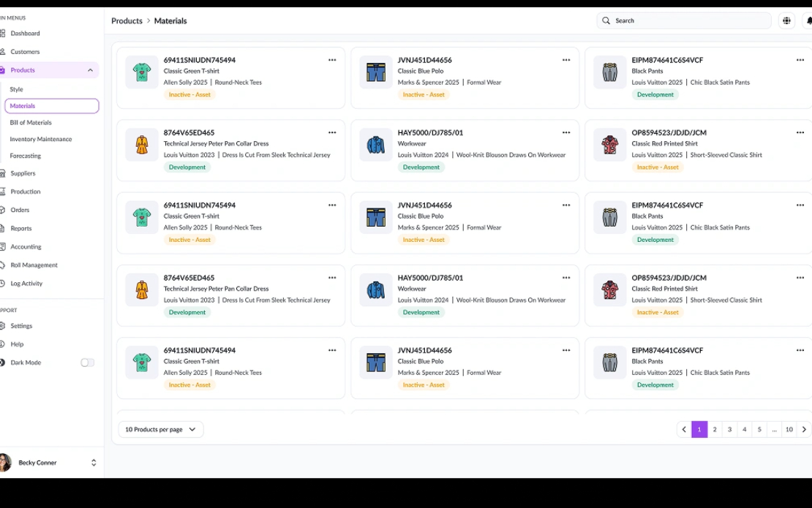The image size is (812, 508).
Task: Collapse the Products section chevron
Action: point(90,70)
